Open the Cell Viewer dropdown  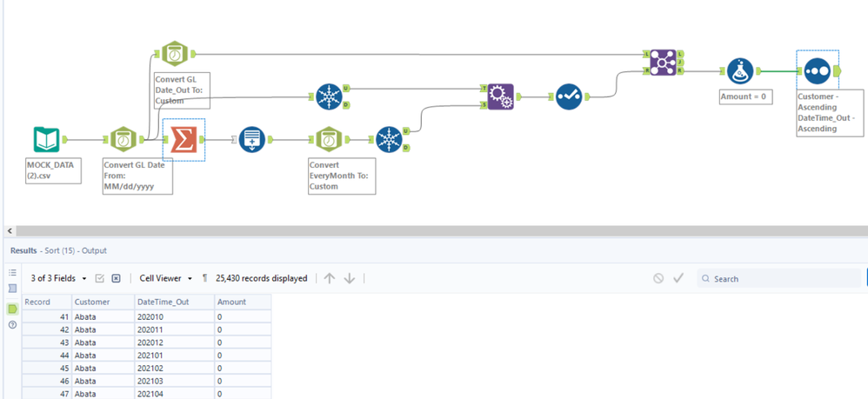[165, 278]
